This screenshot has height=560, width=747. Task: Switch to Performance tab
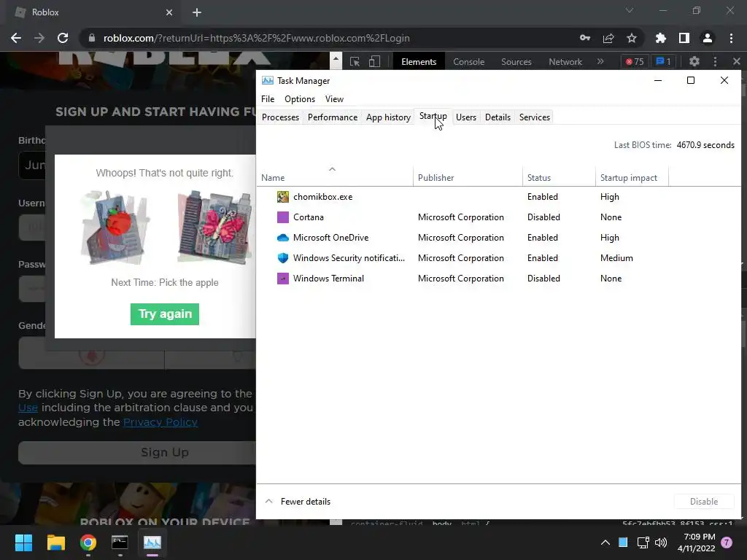[333, 117]
